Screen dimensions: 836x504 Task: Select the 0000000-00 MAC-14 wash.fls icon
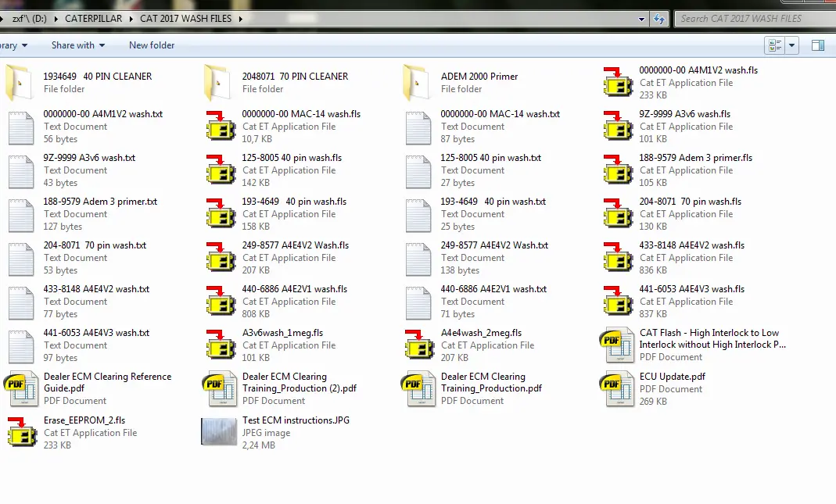pos(221,127)
